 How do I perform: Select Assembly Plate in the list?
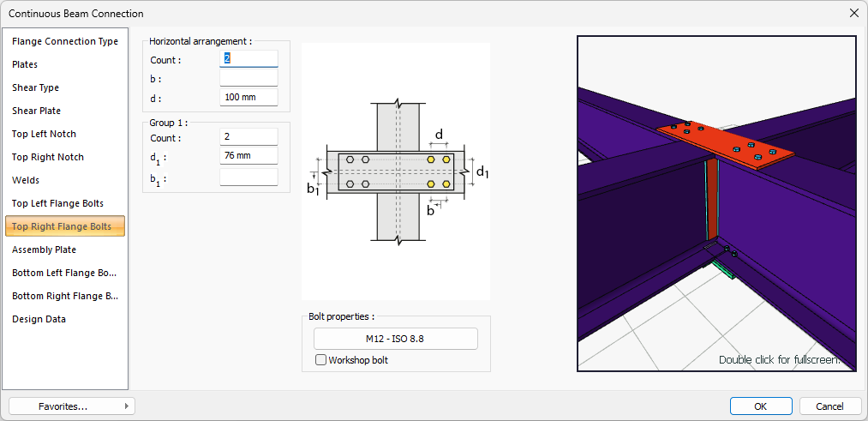44,250
